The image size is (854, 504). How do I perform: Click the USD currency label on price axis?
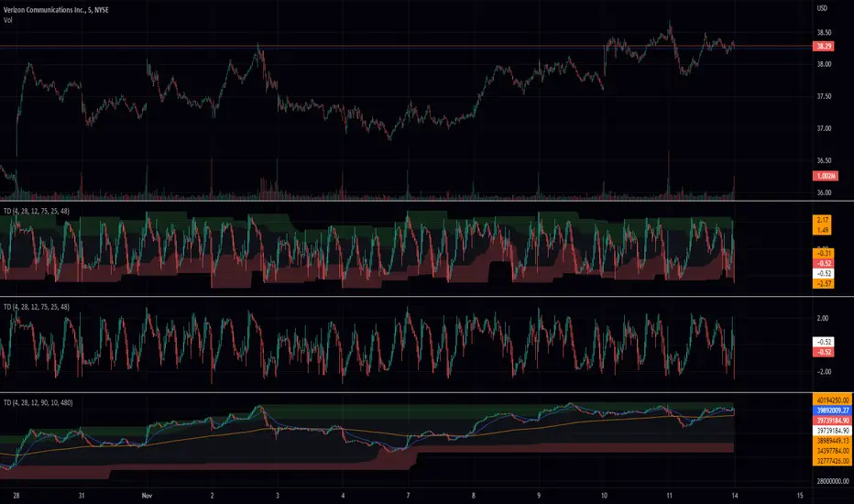tap(822, 8)
